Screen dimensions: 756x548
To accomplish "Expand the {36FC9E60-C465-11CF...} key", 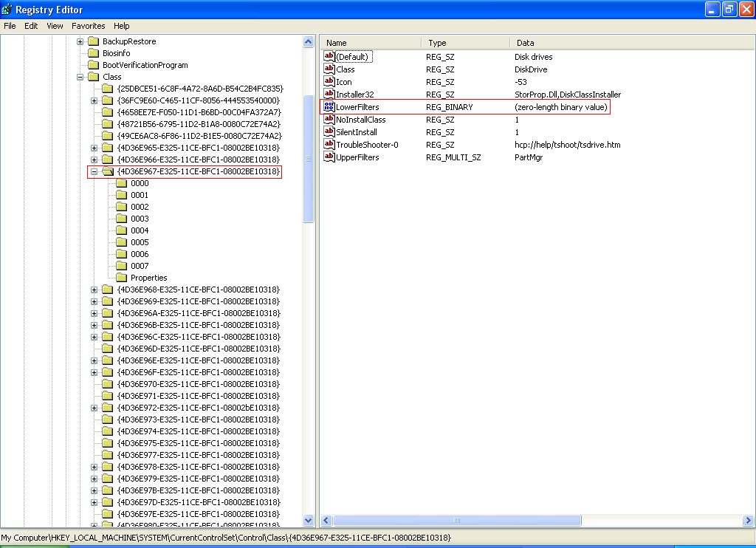I will point(94,100).
